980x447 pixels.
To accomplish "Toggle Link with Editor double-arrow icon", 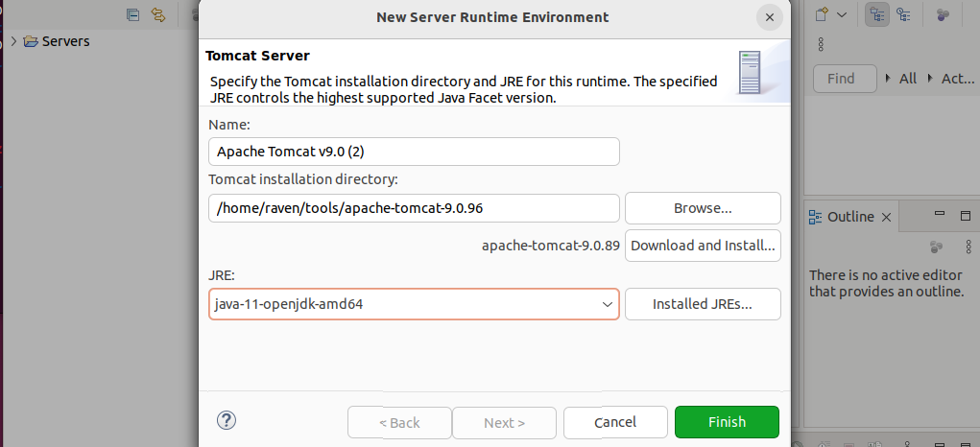I will (158, 15).
